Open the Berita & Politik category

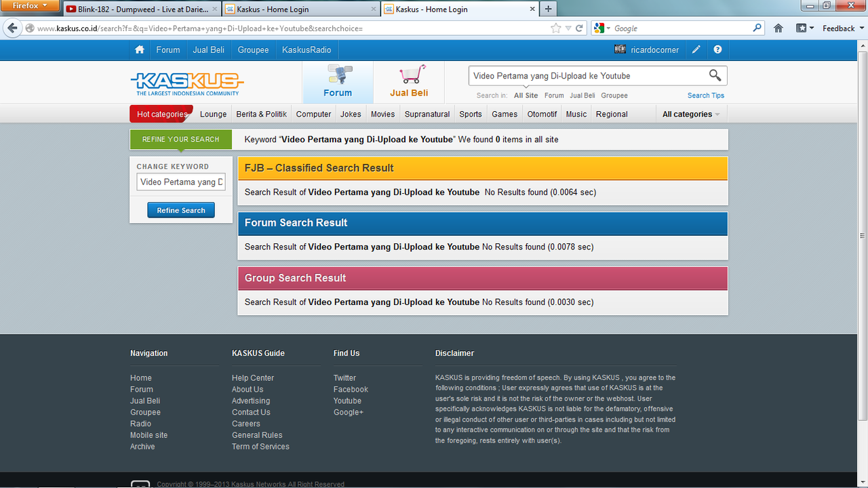click(262, 114)
